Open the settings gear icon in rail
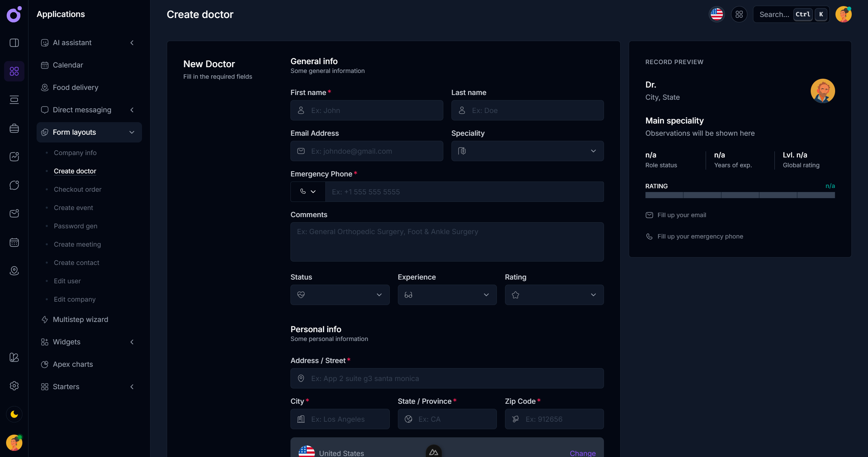Viewport: 868px width, 457px height. 14,386
